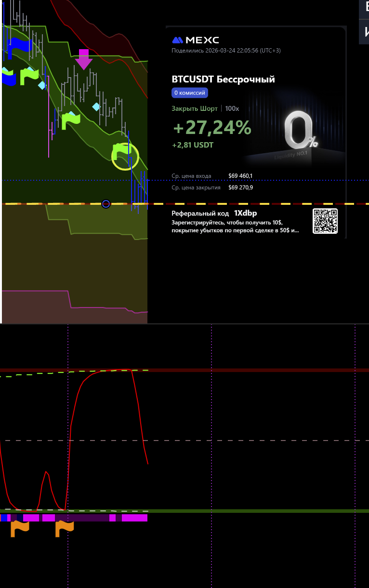Viewport: 369px width, 588px height.
Task: Click the silver 0% graphic
Action: (300, 131)
